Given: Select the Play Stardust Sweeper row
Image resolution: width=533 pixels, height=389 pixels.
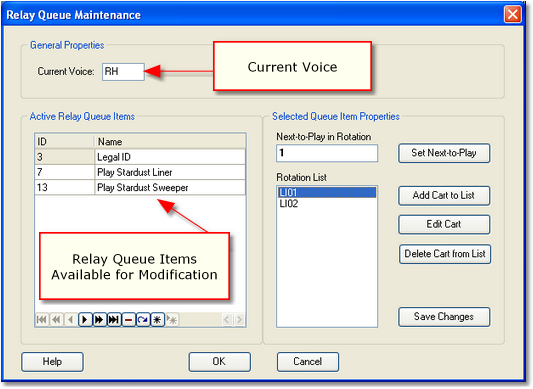Looking at the screenshot, I should tap(140, 188).
